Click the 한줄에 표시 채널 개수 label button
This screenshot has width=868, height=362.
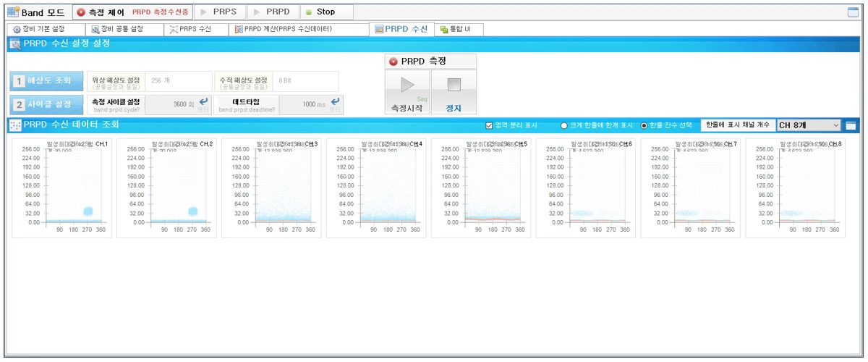(x=738, y=125)
